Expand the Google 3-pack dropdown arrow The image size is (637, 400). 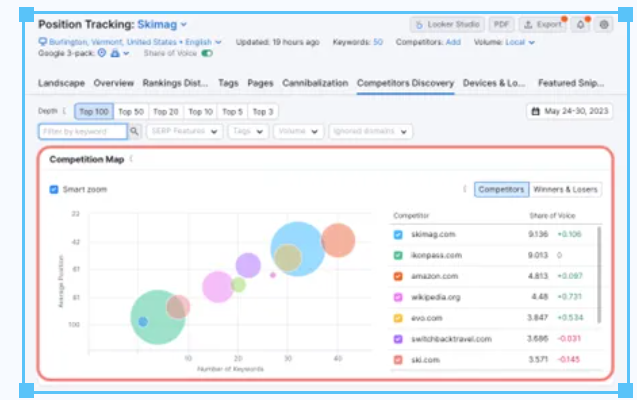[126, 53]
